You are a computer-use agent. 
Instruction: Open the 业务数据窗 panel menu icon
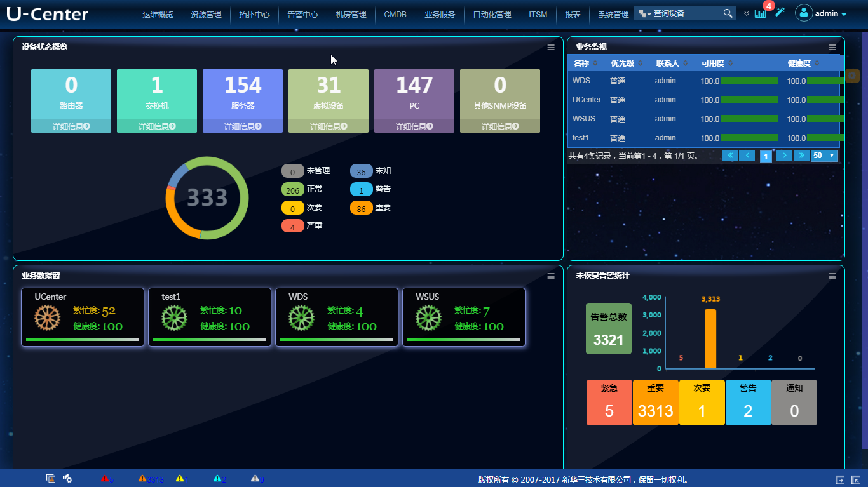pyautogui.click(x=551, y=276)
